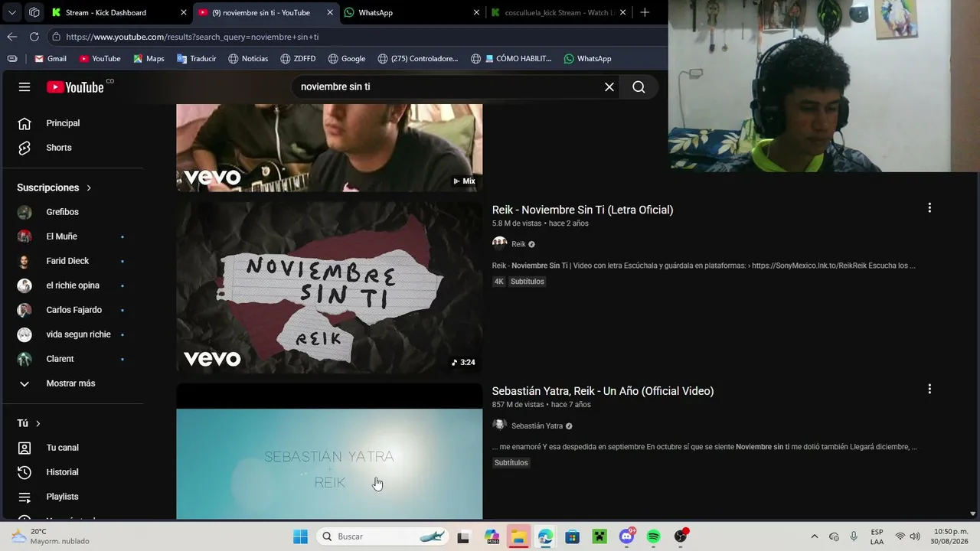980x551 pixels.
Task: Open File Explorer from the taskbar
Action: click(518, 536)
